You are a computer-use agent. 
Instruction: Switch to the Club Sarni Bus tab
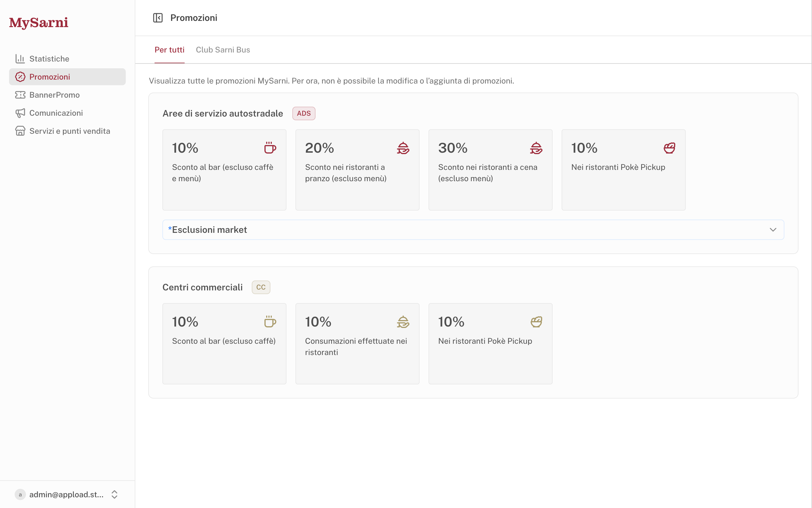coord(223,50)
